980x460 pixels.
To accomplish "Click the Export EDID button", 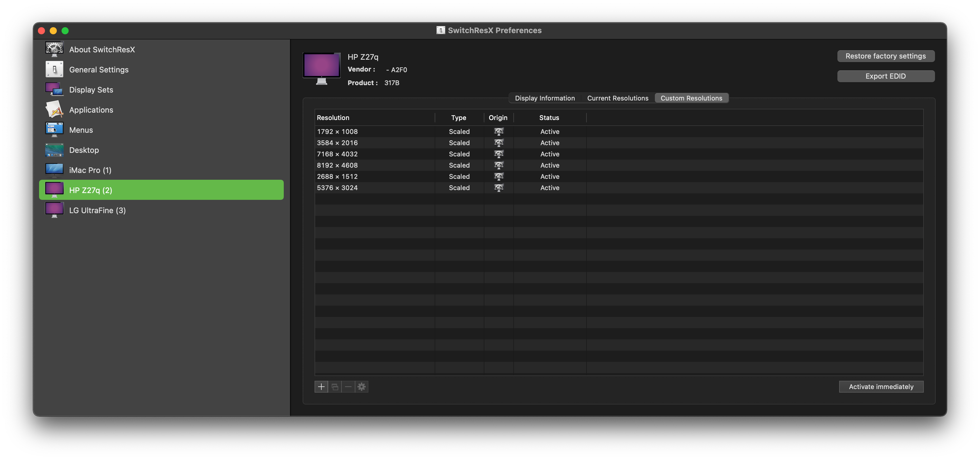I will click(x=886, y=76).
